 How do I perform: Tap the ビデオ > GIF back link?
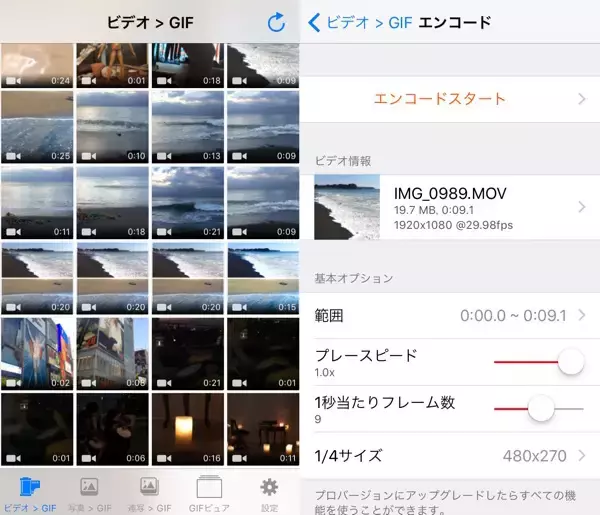[369, 23]
